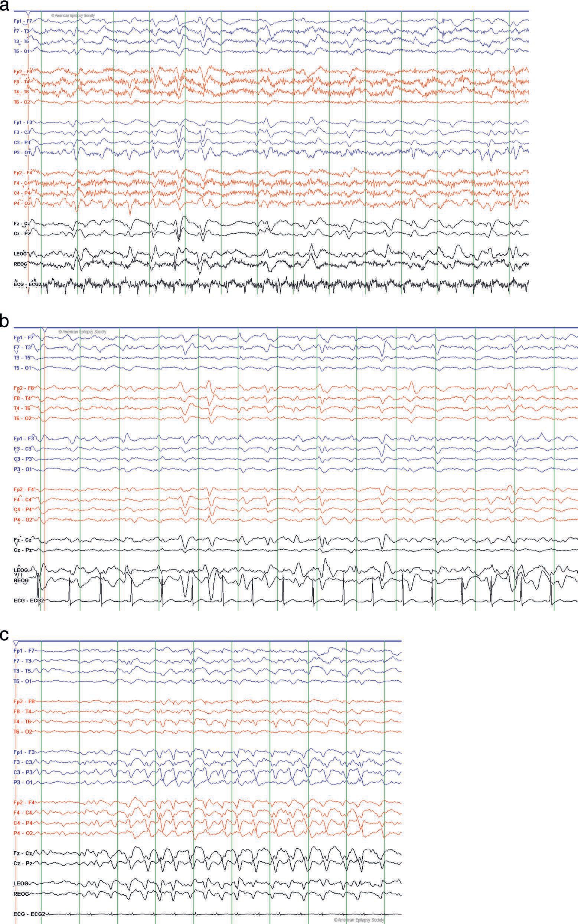Select the Fz - Cz channel label in panel c
Viewport: 578px width, 924px height.
[x=23, y=852]
